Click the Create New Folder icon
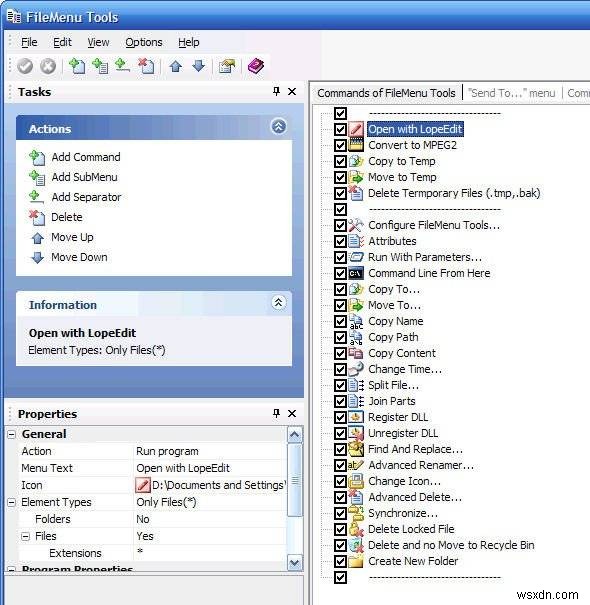Image resolution: width=590 pixels, height=605 pixels. [x=356, y=561]
